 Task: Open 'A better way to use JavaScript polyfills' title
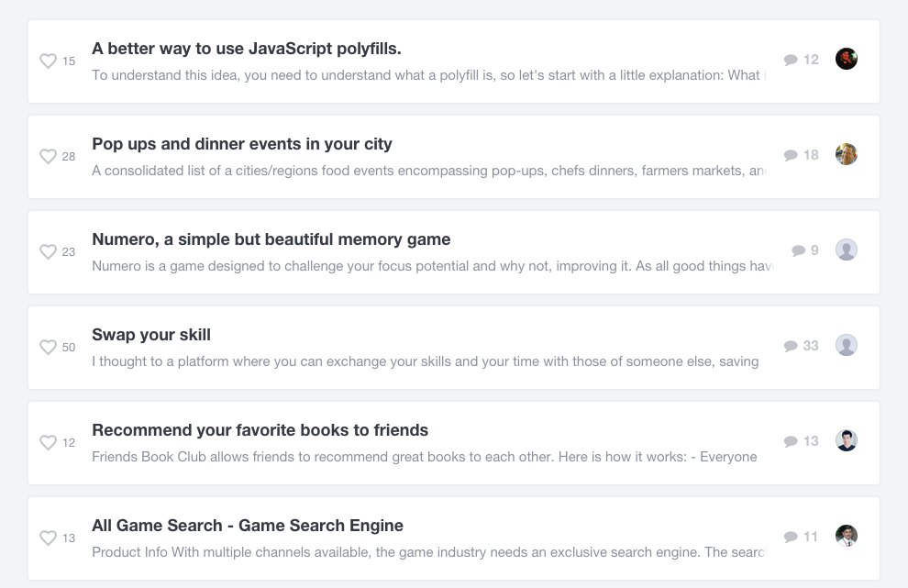[247, 49]
